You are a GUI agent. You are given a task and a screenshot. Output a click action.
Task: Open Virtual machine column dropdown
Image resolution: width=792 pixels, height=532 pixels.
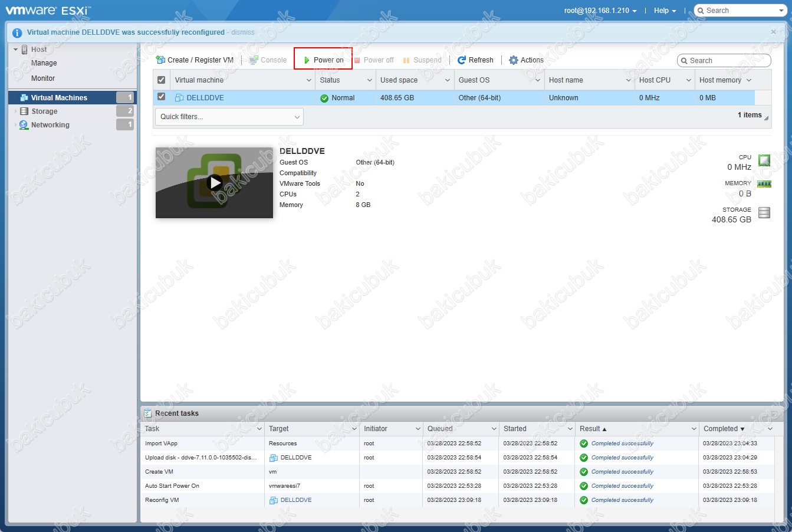click(308, 80)
